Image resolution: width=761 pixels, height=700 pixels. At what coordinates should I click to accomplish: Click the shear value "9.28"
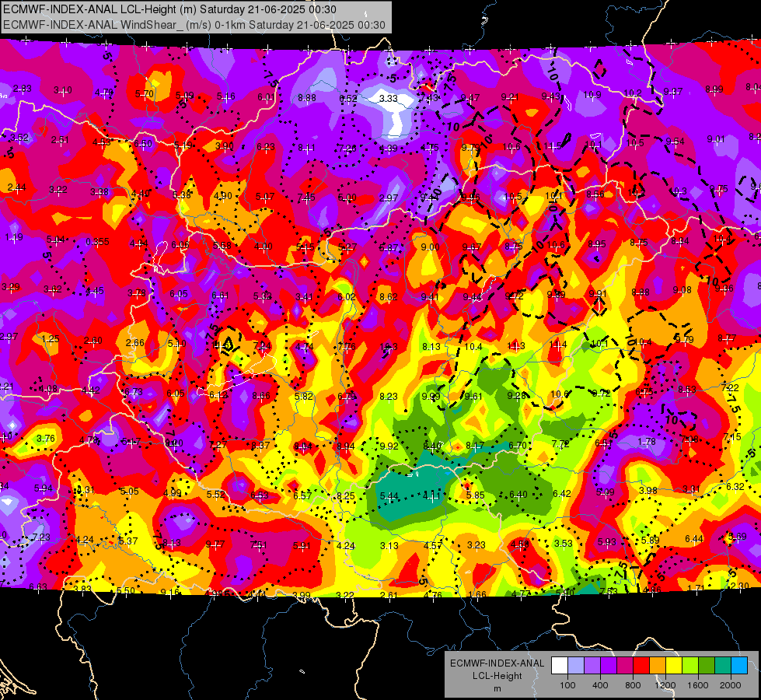click(x=516, y=395)
